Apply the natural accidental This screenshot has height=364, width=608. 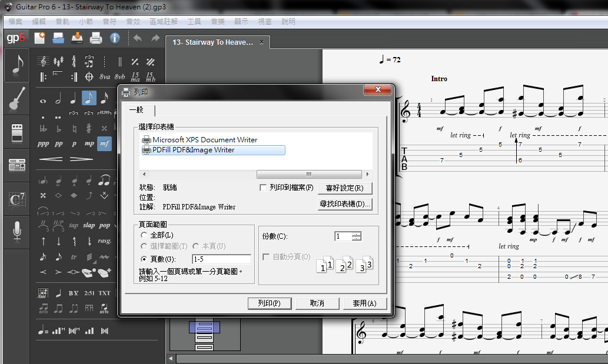[x=74, y=128]
